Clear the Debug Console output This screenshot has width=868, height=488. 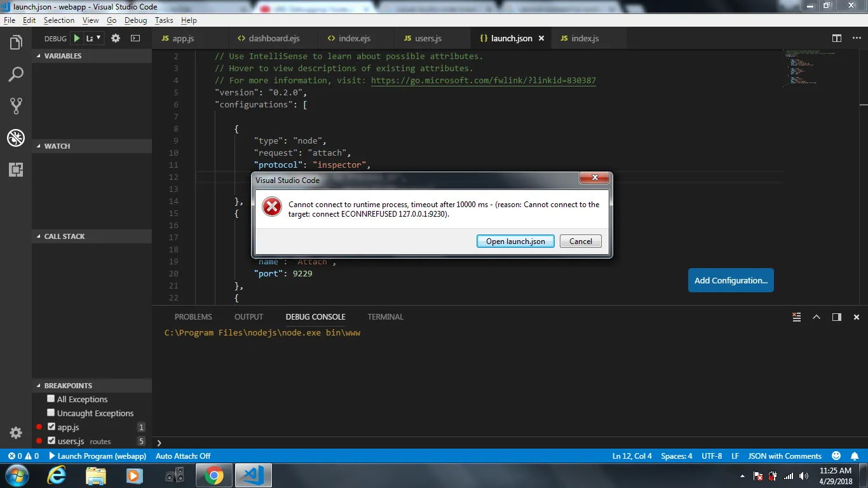pyautogui.click(x=796, y=316)
